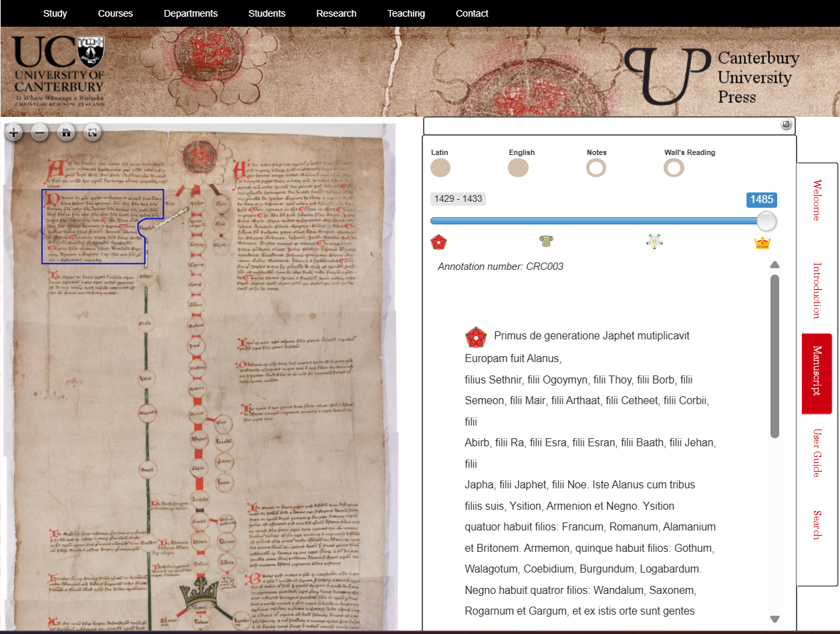Select the gold crown timeline icon
The height and width of the screenshot is (634, 840).
point(762,242)
